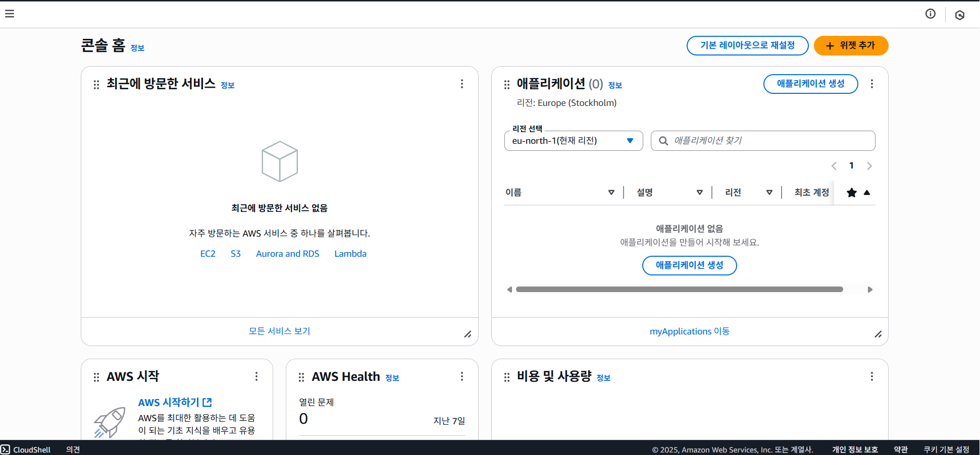This screenshot has height=455, width=980.
Task: Open options menu on 최근에 방문한 서비스 widget
Action: coord(462,84)
